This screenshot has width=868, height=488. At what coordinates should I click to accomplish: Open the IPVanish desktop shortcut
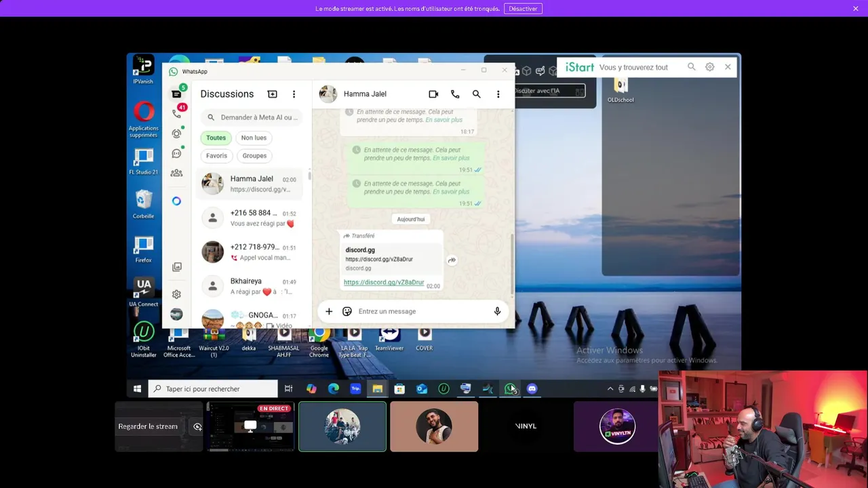[x=143, y=70]
